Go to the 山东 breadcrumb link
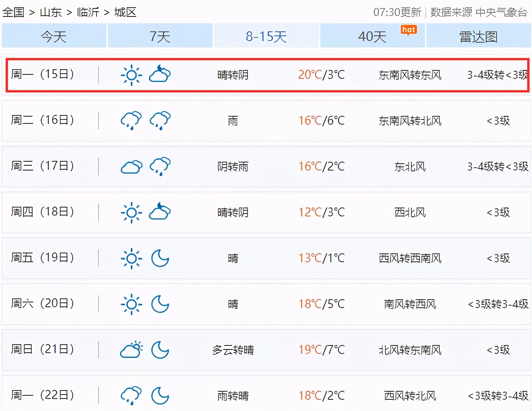532x411 pixels. [x=51, y=12]
